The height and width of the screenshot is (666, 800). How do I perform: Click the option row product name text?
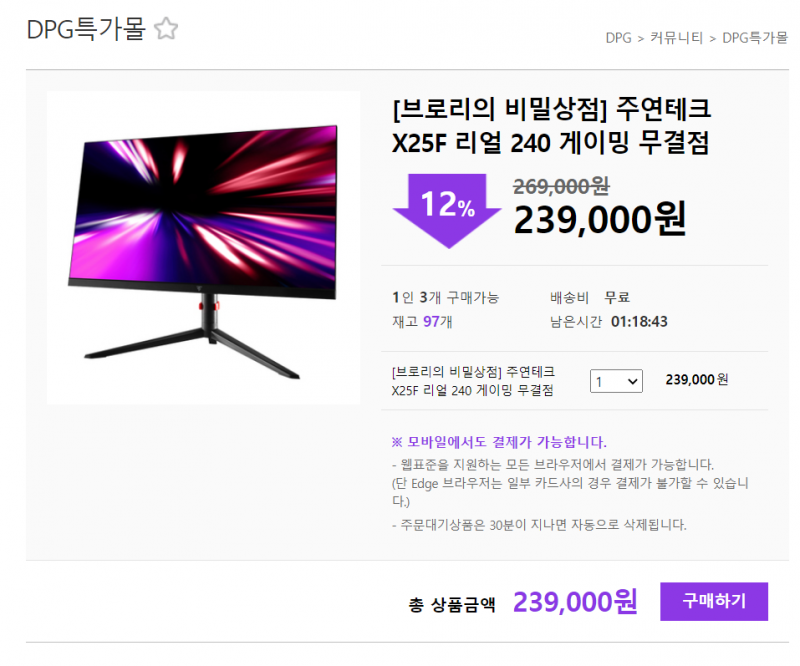tap(473, 381)
